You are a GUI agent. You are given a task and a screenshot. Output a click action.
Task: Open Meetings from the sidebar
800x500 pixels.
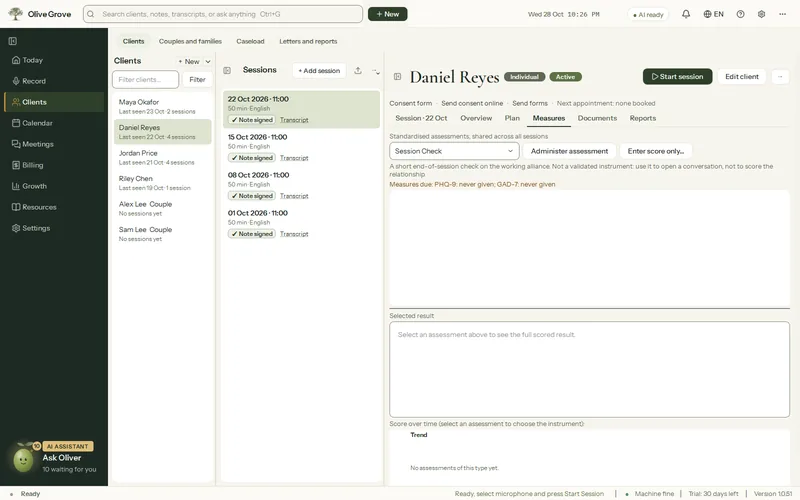coord(54,144)
